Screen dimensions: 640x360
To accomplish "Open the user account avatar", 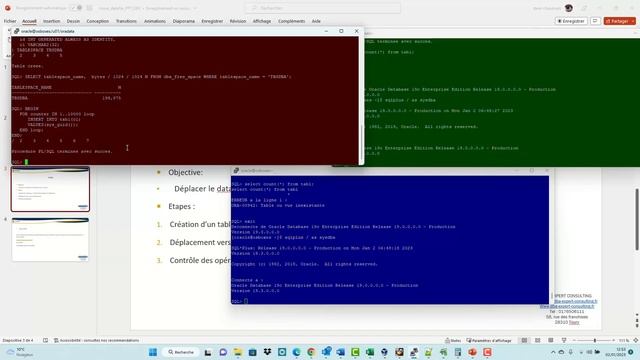I will [x=569, y=8].
